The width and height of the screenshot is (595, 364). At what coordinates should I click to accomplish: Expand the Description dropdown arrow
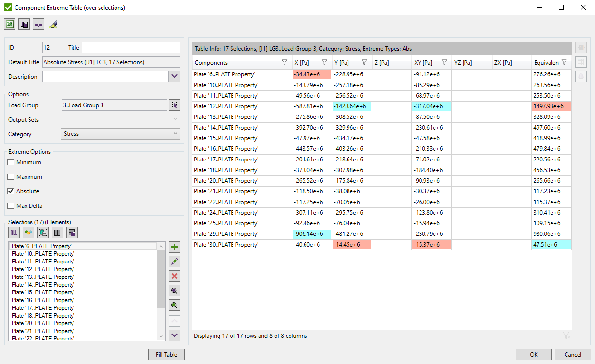[174, 76]
